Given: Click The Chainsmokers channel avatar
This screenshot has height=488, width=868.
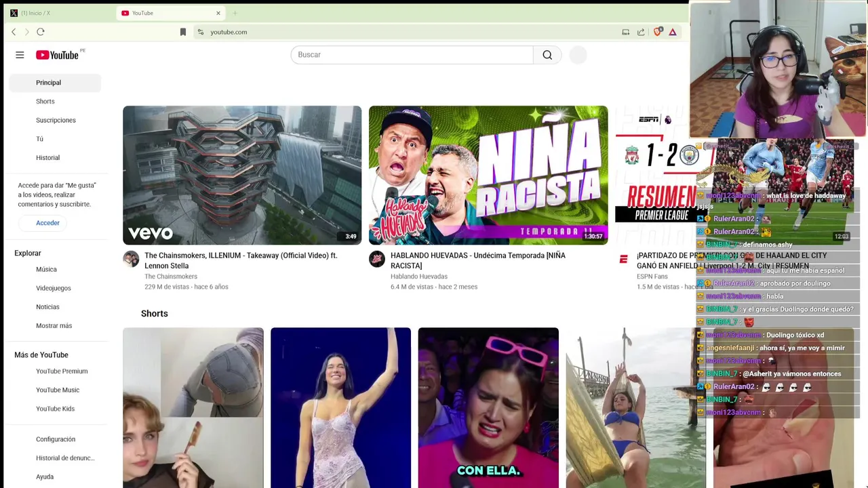Looking at the screenshot, I should (131, 259).
